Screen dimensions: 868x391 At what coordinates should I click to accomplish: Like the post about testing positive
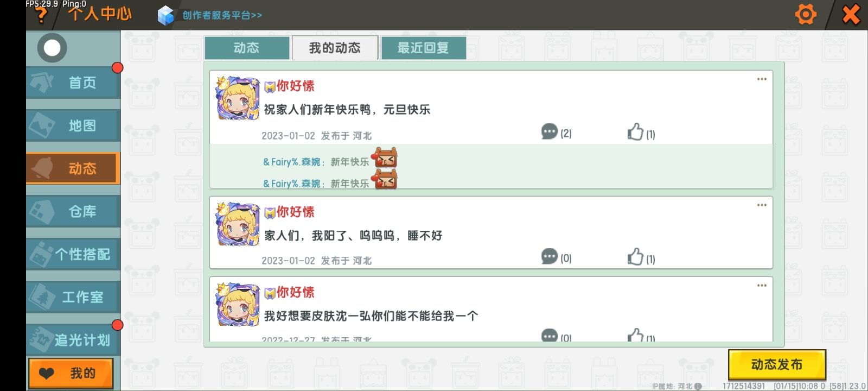(x=635, y=257)
